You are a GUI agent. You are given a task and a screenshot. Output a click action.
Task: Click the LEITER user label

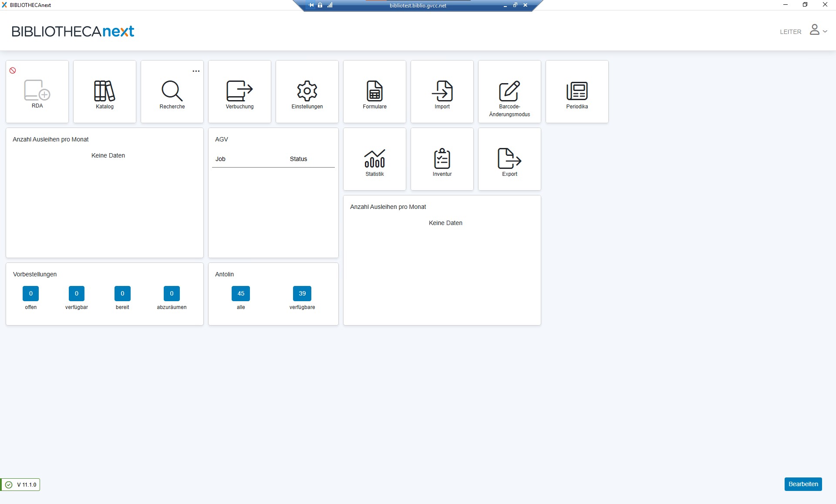point(790,32)
